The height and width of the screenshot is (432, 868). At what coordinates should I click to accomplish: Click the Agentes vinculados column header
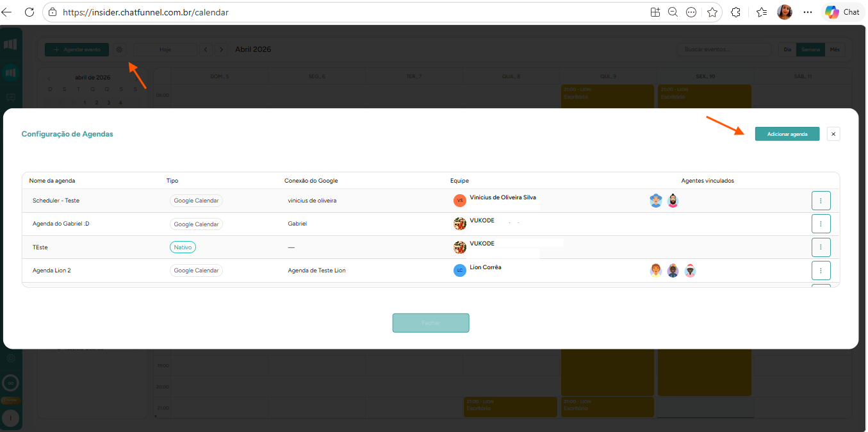(708, 181)
